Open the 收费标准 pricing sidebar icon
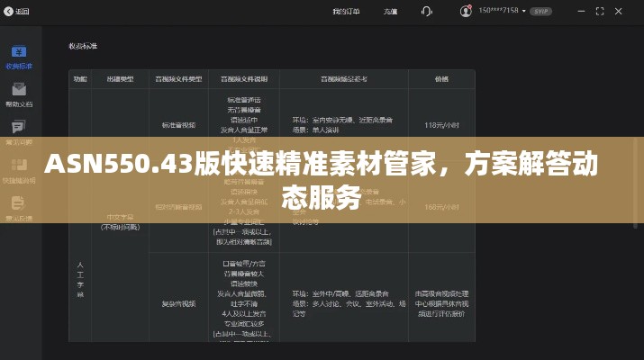Screen dimensions: 644x360 click(18, 52)
